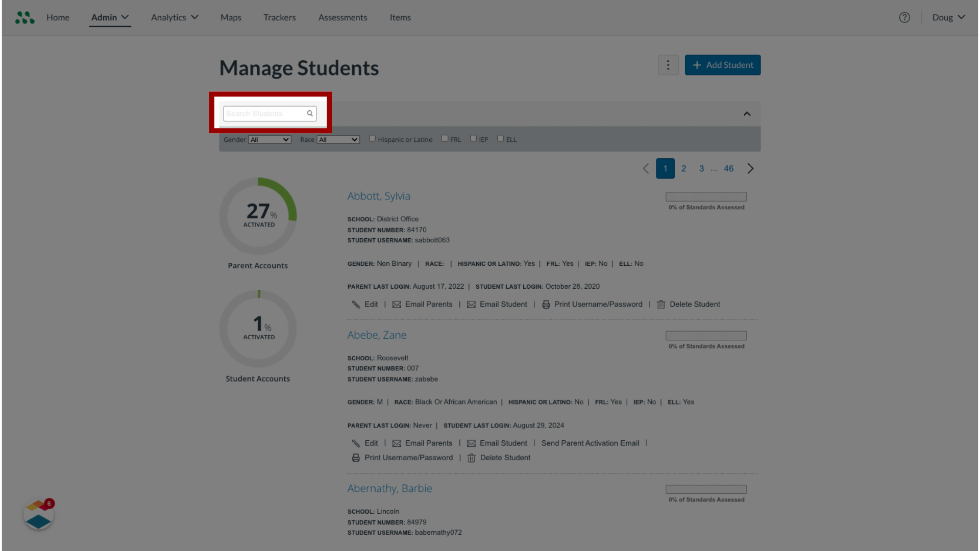
Task: Click the Email Student icon for Abebe Zane
Action: point(471,443)
